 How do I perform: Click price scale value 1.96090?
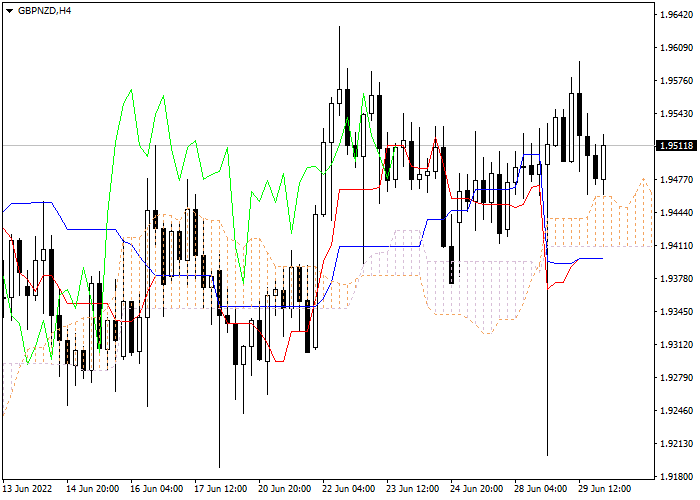(676, 48)
